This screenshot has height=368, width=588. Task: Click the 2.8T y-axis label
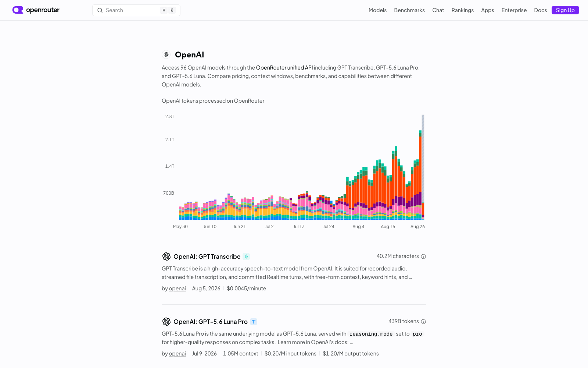coord(170,117)
